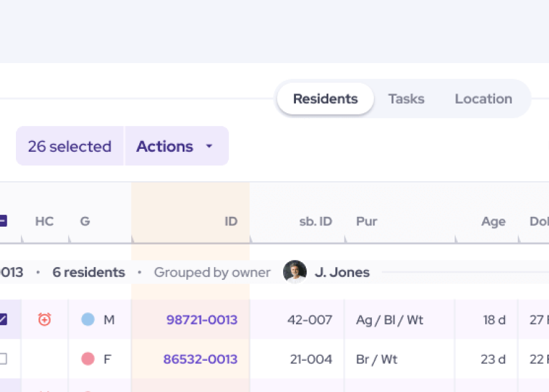Viewport: 549px width, 392px height.
Task: Click the red health alarm icon
Action: [x=44, y=319]
